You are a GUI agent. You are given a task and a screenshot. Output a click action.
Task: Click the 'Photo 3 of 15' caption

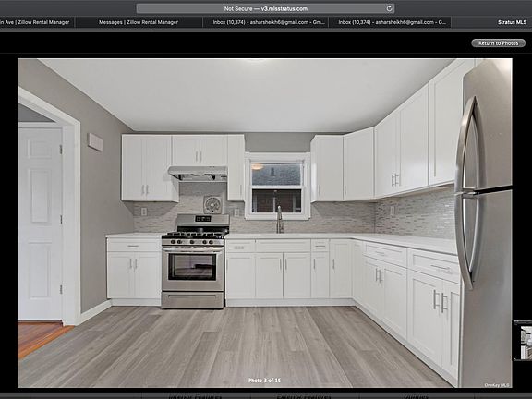coord(265,381)
